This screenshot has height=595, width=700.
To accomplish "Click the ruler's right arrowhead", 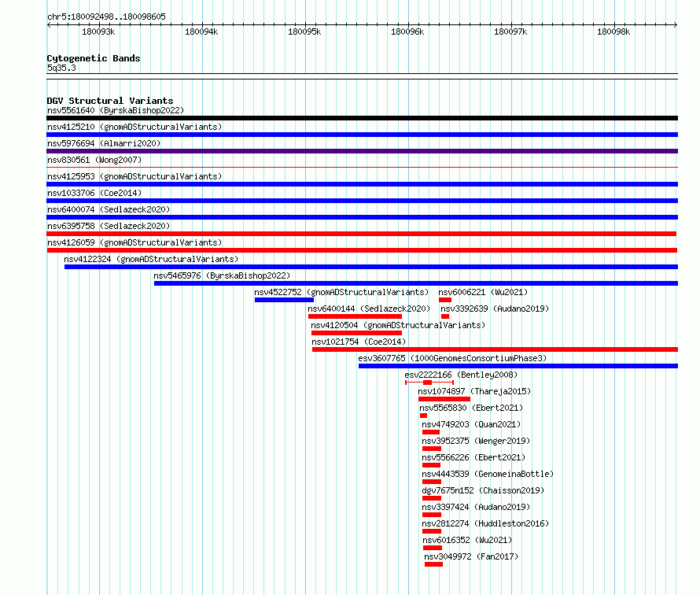I will pyautogui.click(x=676, y=25).
